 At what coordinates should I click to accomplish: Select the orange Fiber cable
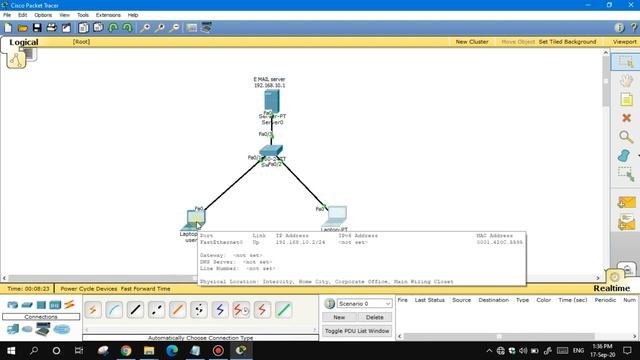click(178, 310)
